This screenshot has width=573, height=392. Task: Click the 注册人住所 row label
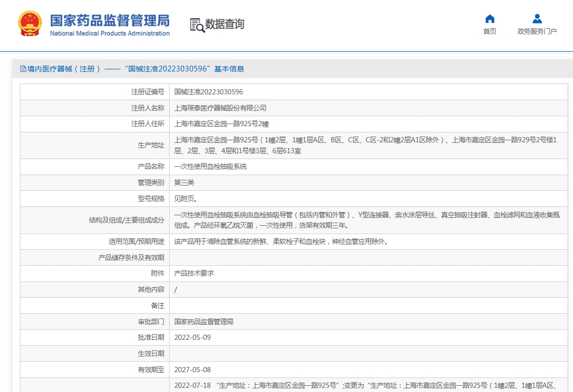coord(148,124)
